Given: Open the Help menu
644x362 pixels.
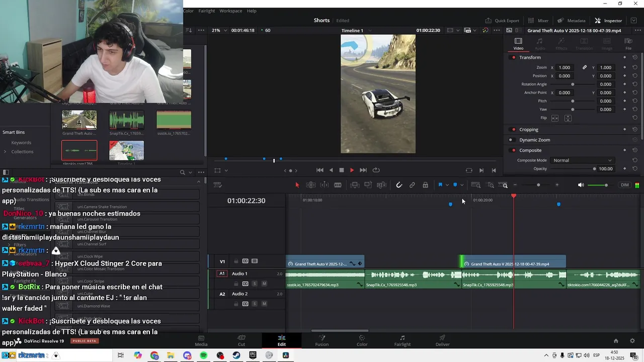Looking at the screenshot, I should pos(252,11).
